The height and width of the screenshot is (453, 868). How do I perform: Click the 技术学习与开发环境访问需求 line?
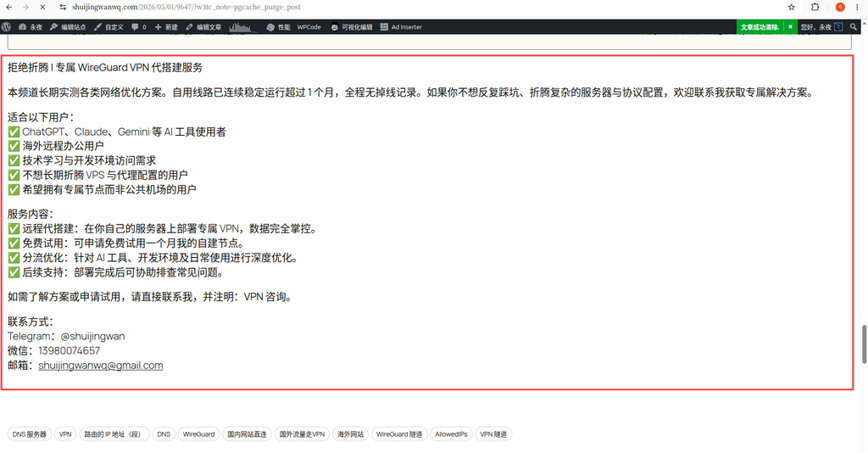pos(82,160)
